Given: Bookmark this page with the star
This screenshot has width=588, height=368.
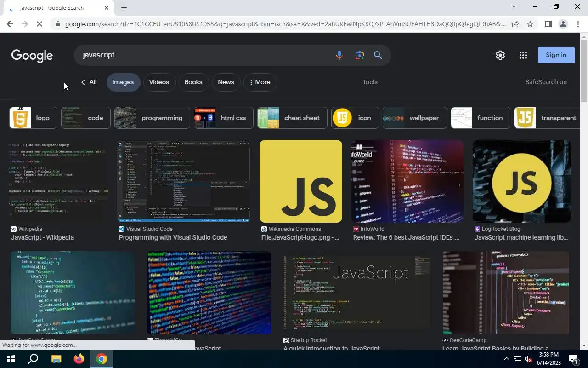Looking at the screenshot, I should coord(530,24).
